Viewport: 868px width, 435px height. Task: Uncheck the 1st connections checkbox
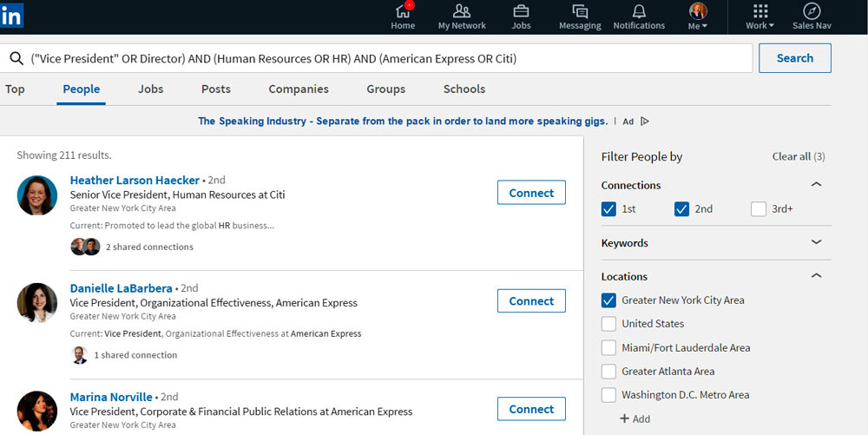[x=609, y=209]
